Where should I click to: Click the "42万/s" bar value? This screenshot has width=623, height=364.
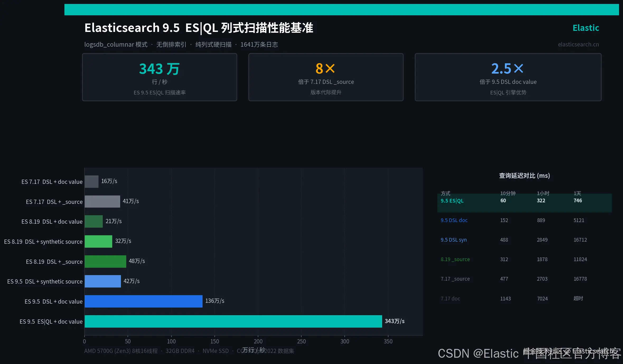coord(132,281)
